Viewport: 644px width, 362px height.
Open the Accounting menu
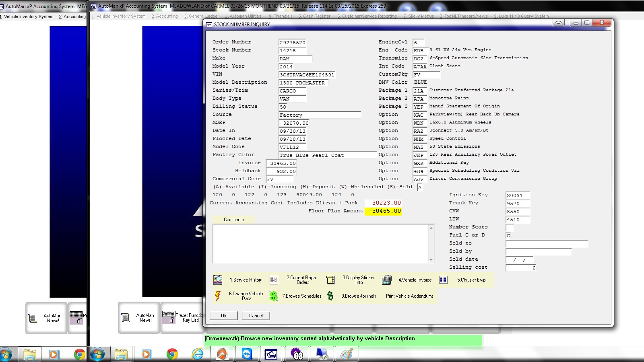[165, 16]
